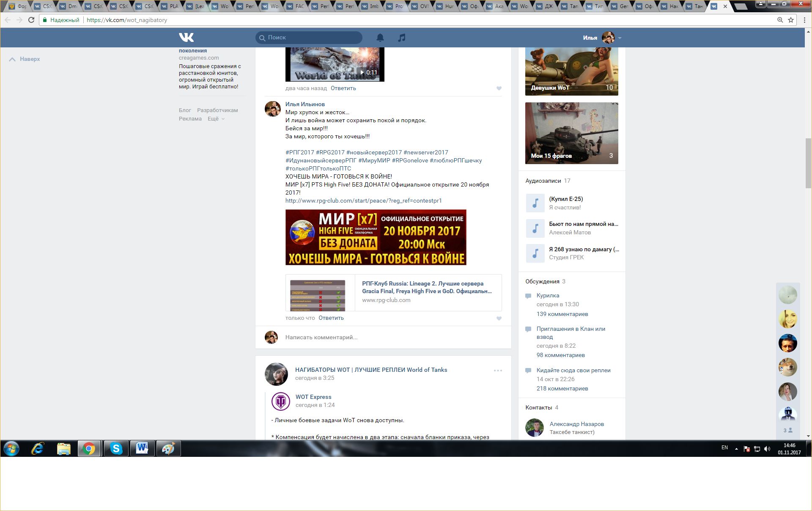Open the friends online counter icon

[788, 430]
